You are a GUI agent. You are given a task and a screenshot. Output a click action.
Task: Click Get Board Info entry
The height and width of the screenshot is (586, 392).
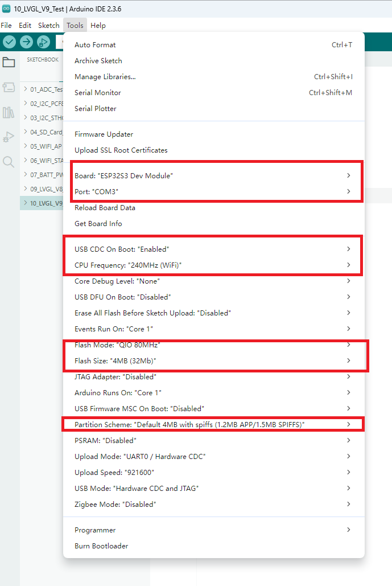[213, 223]
